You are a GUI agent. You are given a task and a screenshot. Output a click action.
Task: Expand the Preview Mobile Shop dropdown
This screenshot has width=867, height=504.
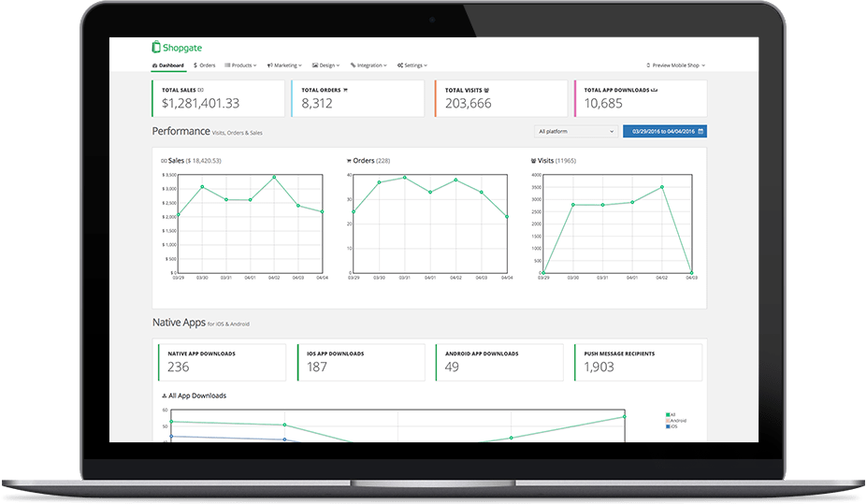pos(675,65)
